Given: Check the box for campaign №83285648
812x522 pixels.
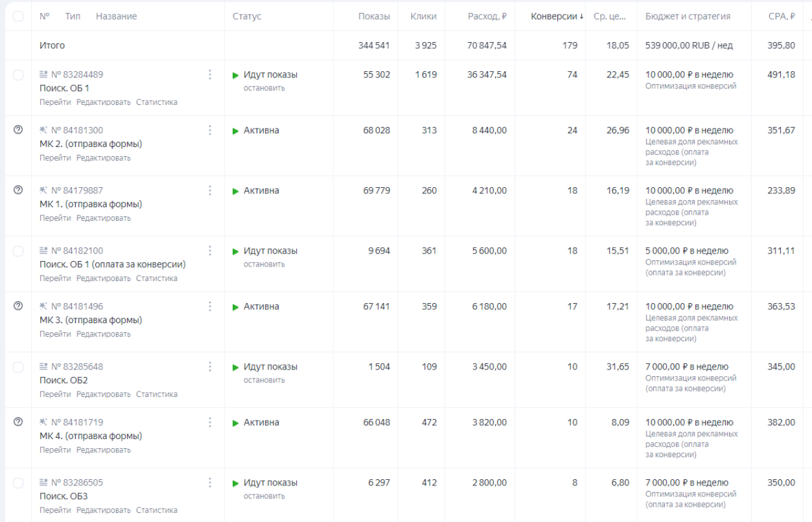Looking at the screenshot, I should point(18,367).
